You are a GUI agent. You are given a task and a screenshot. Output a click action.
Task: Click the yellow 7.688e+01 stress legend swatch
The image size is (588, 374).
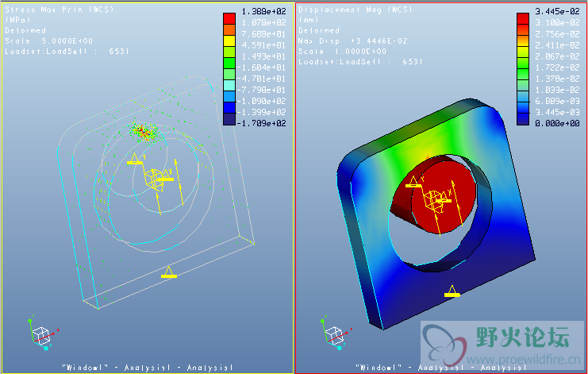[x=229, y=37]
